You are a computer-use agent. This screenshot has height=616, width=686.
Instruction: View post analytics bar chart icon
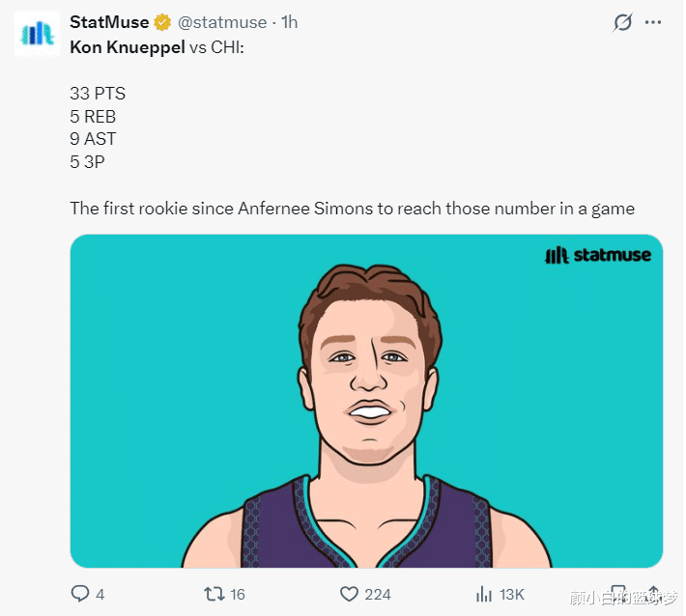tap(484, 594)
